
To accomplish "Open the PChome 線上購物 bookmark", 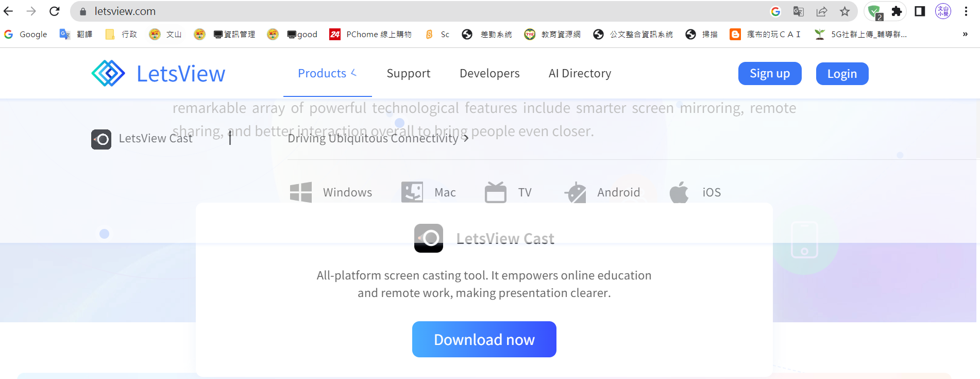I will pyautogui.click(x=370, y=34).
